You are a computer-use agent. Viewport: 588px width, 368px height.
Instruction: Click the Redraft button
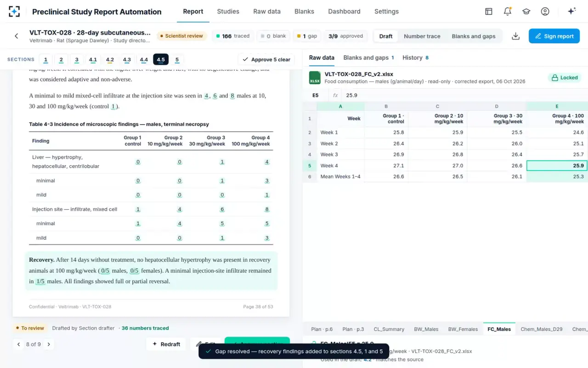click(166, 344)
